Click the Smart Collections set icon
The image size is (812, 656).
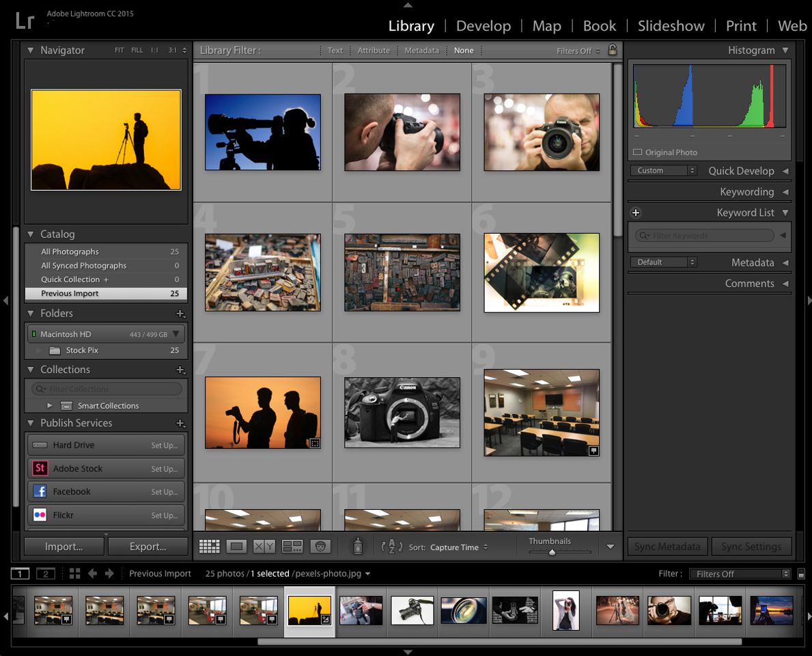click(66, 406)
